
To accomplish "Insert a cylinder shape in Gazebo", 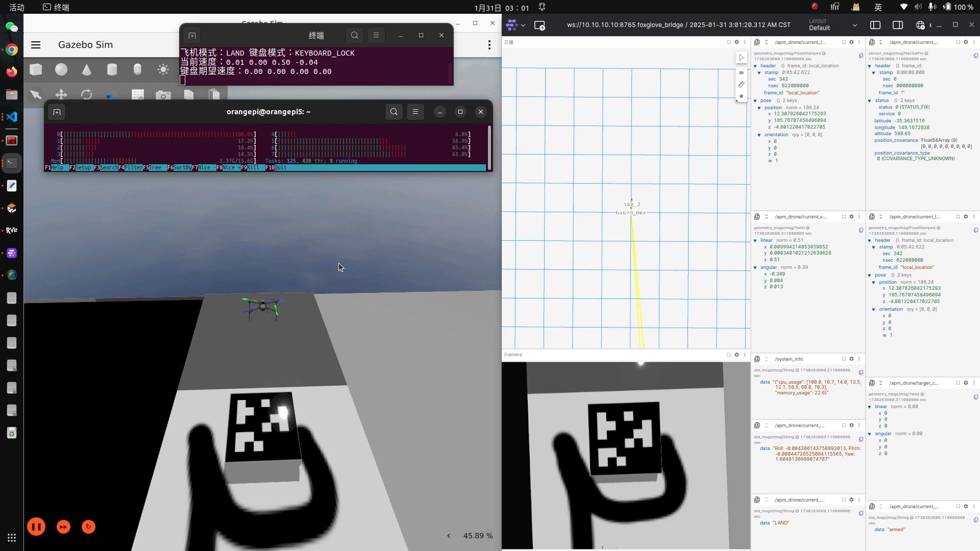I will coord(112,69).
